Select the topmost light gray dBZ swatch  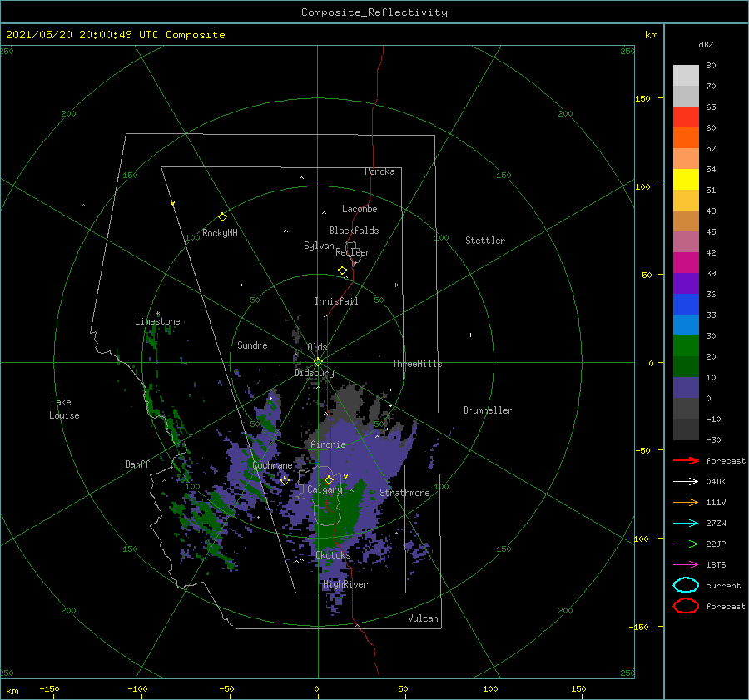[686, 76]
